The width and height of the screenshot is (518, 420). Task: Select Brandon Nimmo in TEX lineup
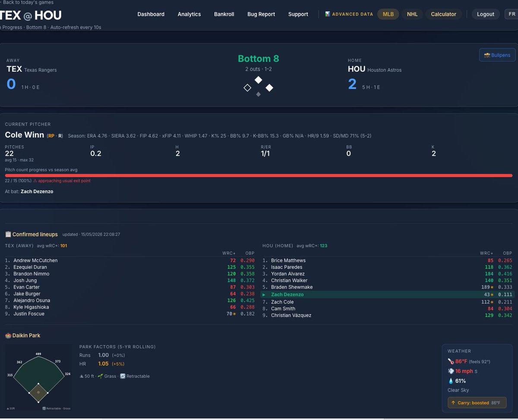point(31,274)
